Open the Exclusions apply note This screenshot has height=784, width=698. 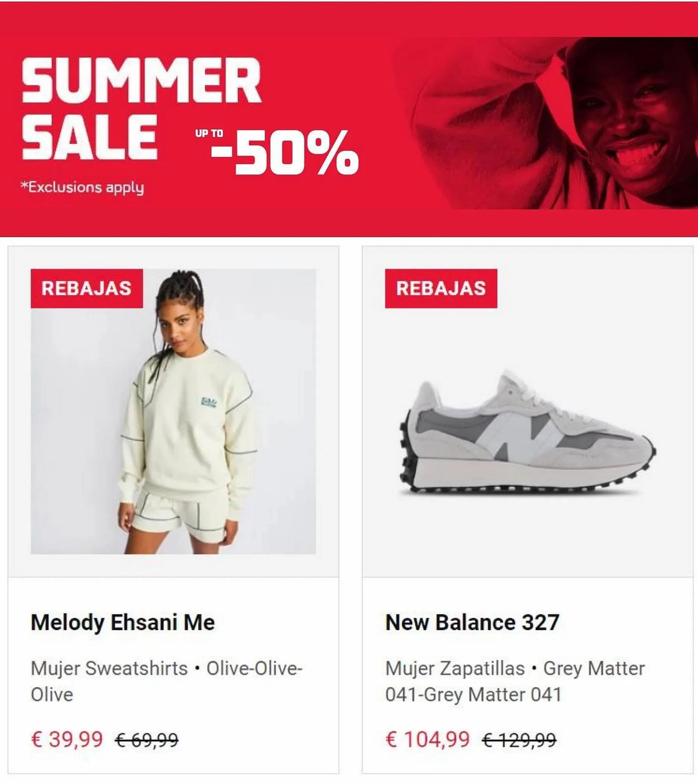82,187
